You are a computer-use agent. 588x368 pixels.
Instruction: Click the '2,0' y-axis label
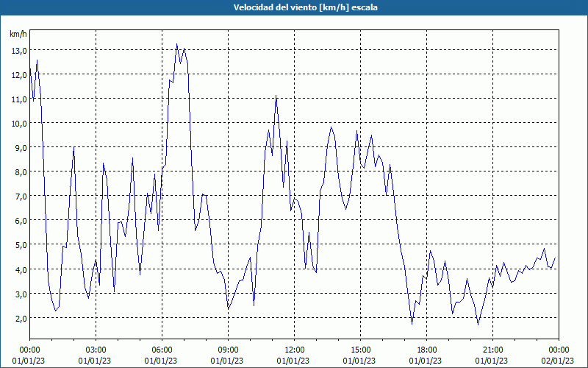click(21, 319)
